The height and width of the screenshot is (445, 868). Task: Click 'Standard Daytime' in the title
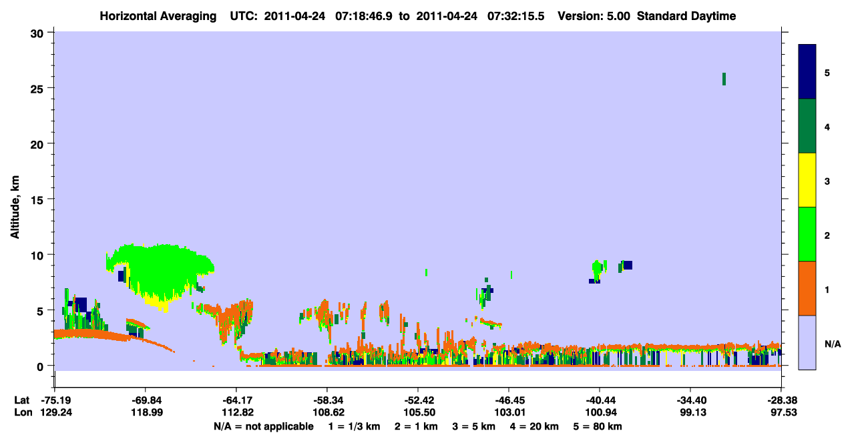[x=686, y=16]
